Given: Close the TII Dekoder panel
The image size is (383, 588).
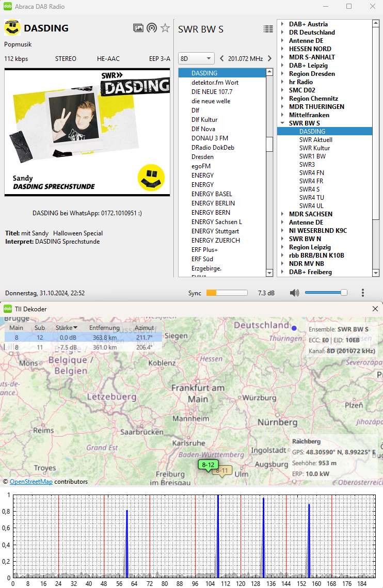Looking at the screenshot, I should 375,309.
